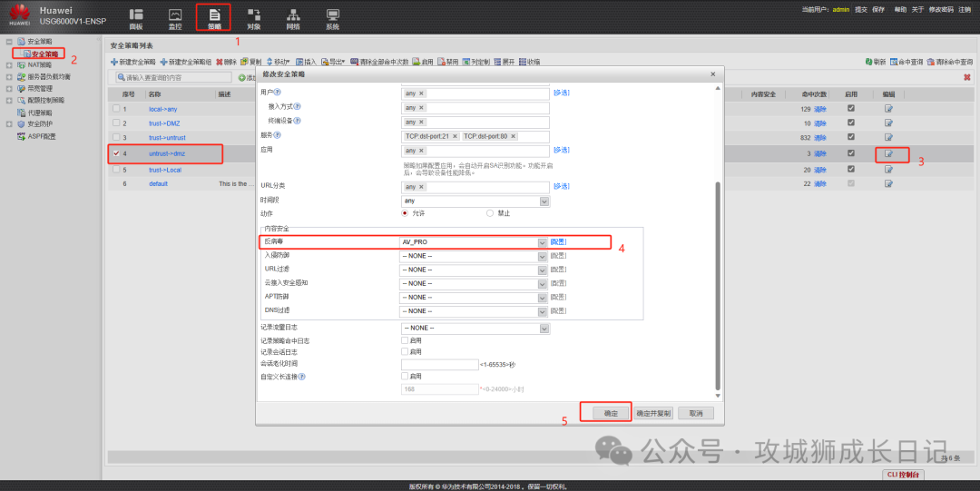This screenshot has width=980, height=491.
Task: Open the 监控 monitoring icon in top navigation
Action: [175, 17]
